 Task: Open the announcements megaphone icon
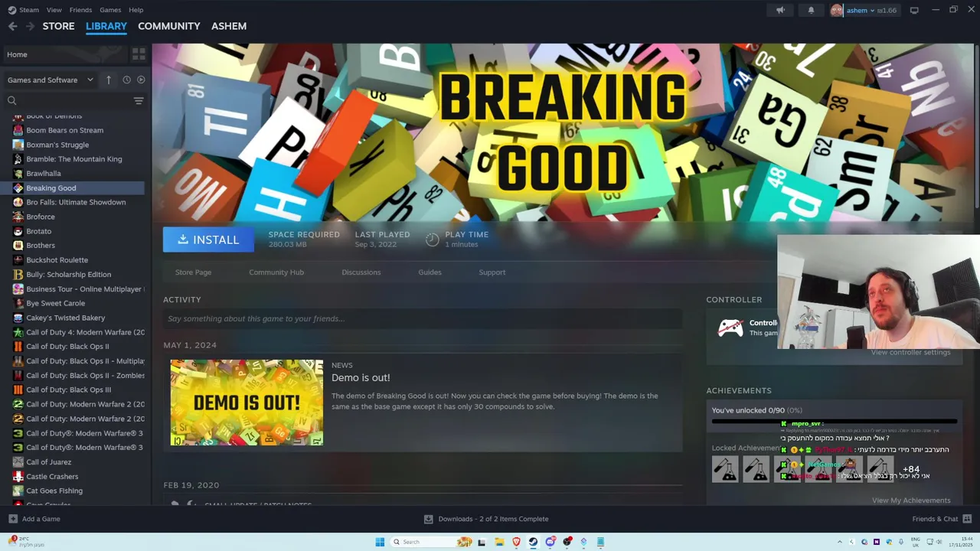tap(780, 10)
